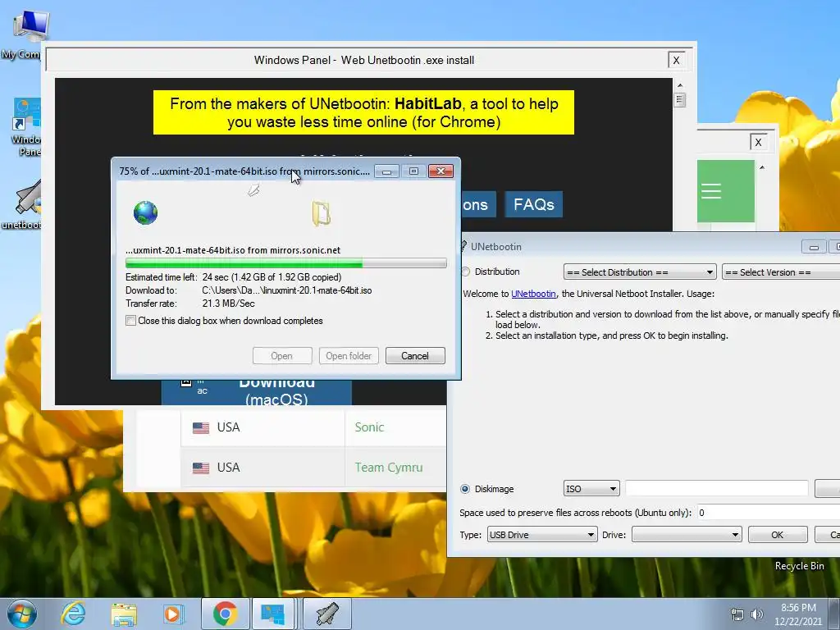
Task: Close the Windows Panel window with X
Action: [676, 60]
